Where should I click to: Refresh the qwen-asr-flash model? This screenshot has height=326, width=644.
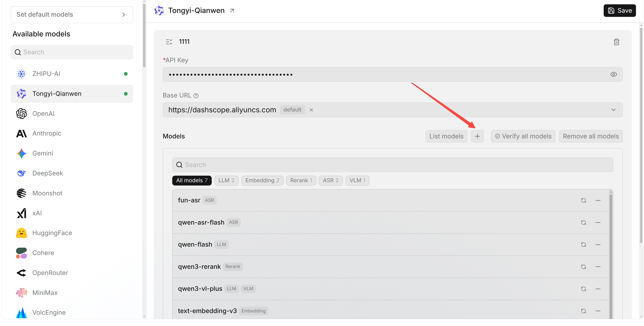tap(583, 223)
